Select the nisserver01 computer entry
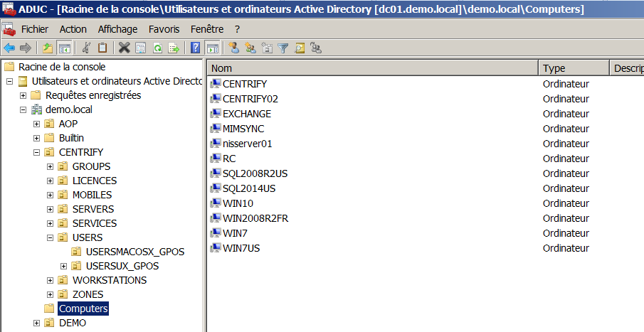 coord(247,144)
